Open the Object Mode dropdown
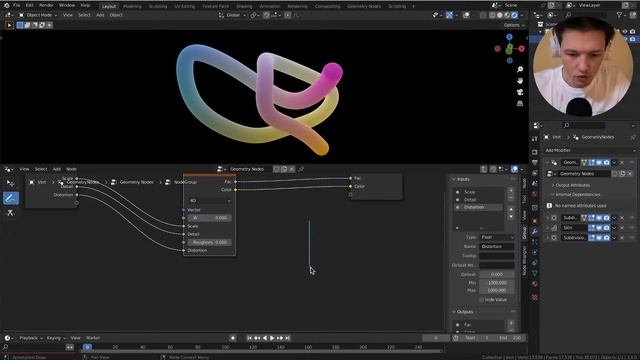 coord(38,15)
